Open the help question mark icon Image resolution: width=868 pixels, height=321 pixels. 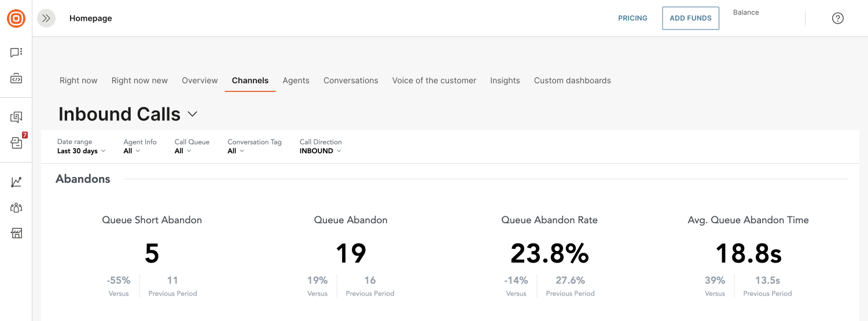[x=837, y=19]
